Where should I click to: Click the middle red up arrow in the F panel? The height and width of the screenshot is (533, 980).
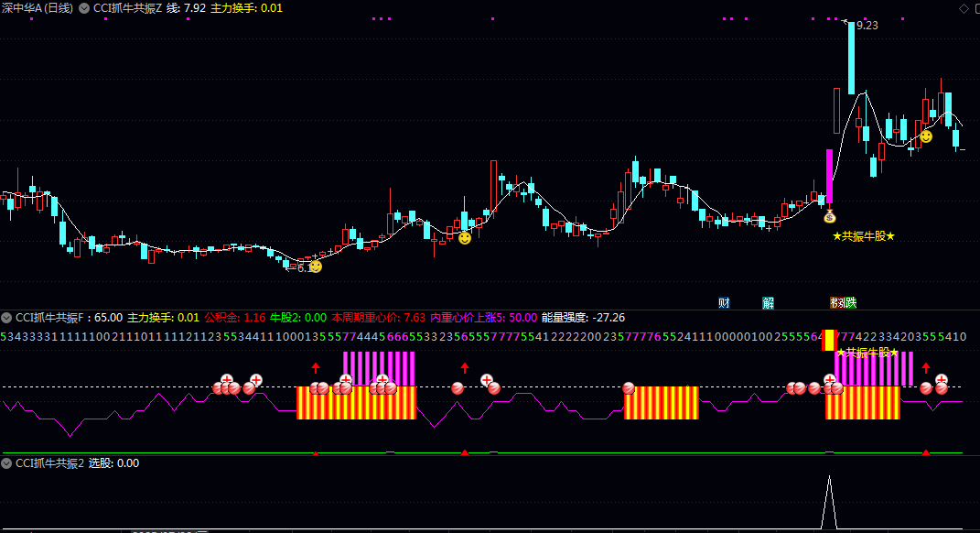click(464, 368)
